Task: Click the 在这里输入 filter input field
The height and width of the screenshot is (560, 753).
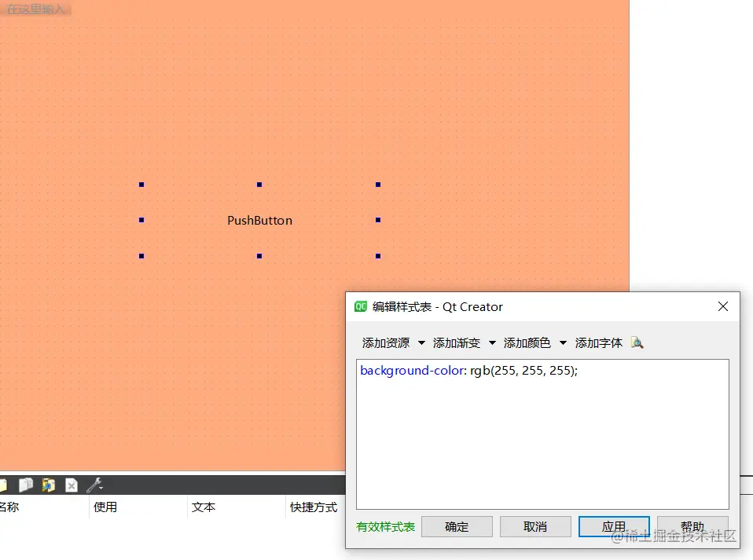Action: pyautogui.click(x=38, y=8)
